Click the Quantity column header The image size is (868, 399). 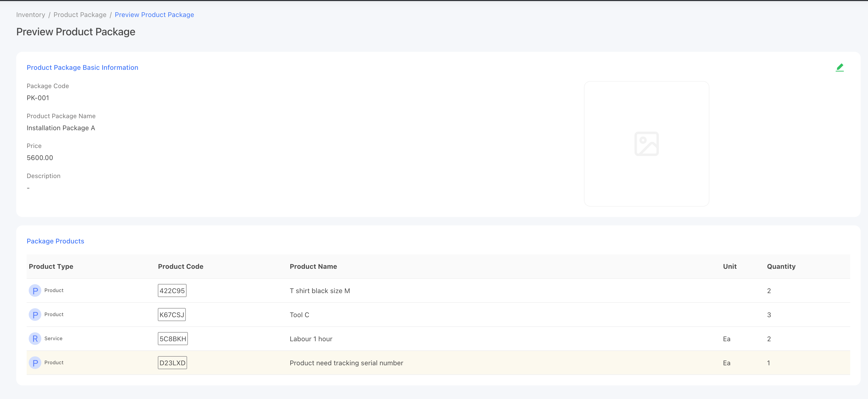(x=782, y=266)
